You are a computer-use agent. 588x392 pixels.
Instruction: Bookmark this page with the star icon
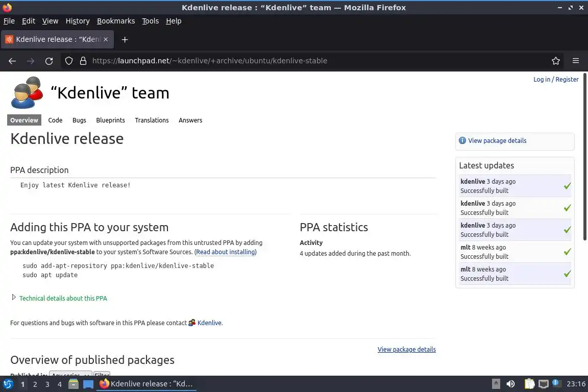[556, 61]
